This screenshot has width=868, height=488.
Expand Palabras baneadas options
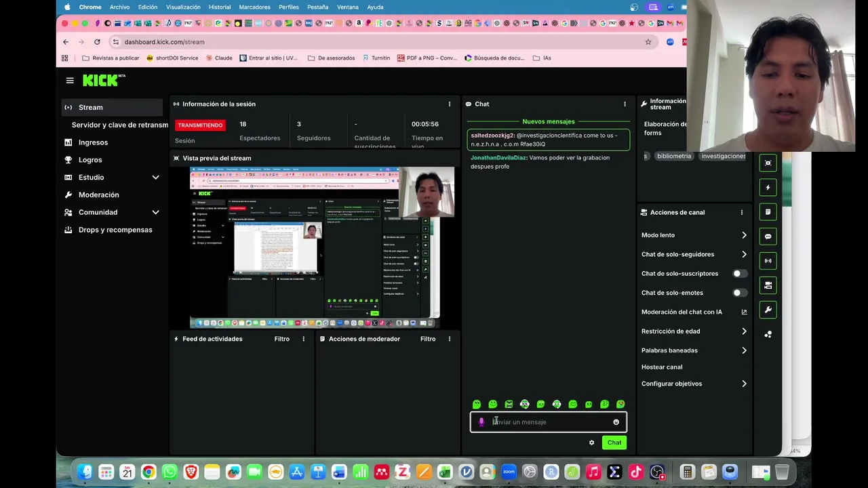click(744, 350)
